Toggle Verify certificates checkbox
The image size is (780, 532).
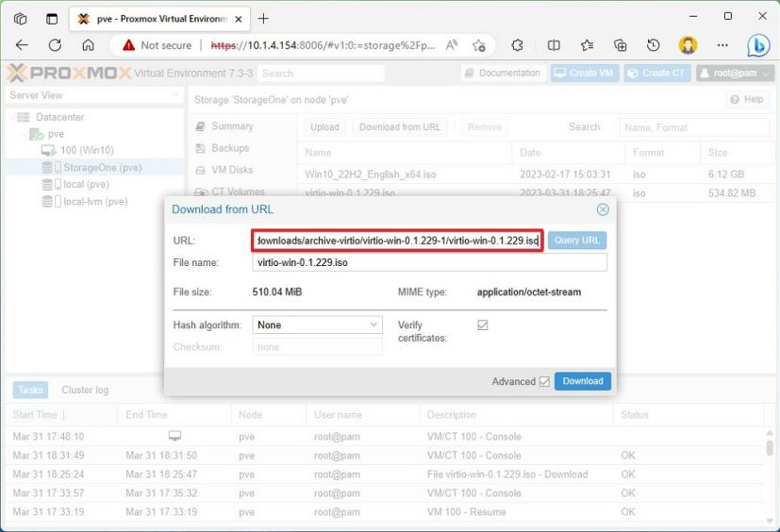pos(483,325)
